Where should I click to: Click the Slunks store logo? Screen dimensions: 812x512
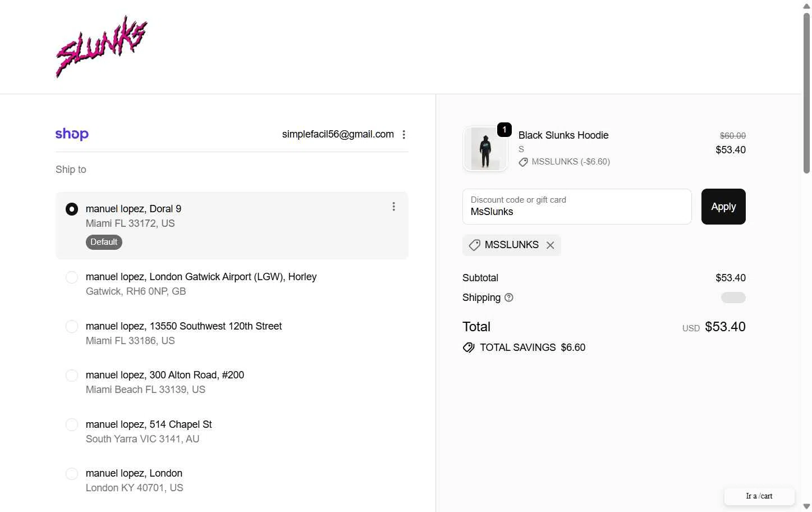pyautogui.click(x=102, y=47)
